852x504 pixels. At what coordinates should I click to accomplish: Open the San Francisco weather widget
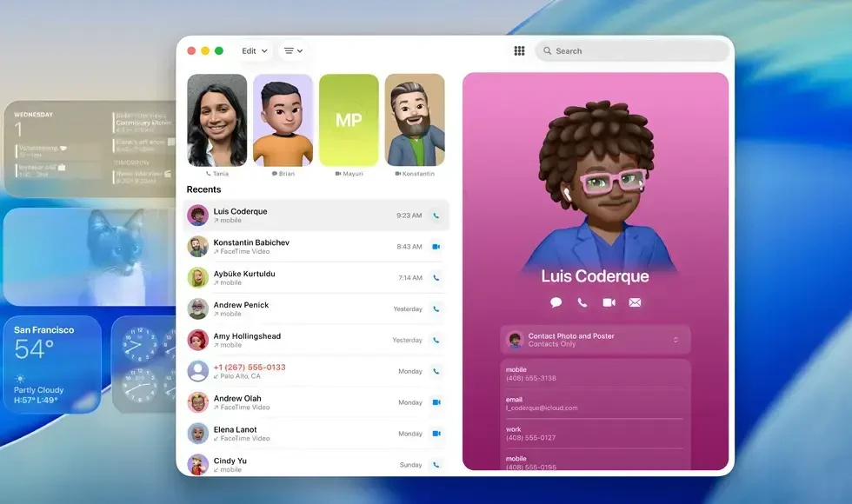[52, 364]
